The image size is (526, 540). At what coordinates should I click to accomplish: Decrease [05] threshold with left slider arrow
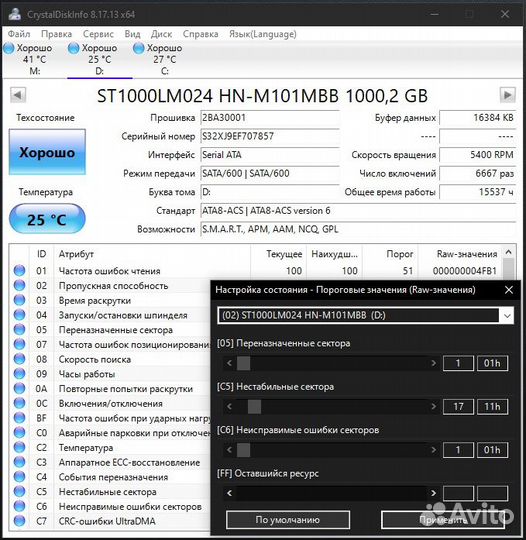click(229, 363)
